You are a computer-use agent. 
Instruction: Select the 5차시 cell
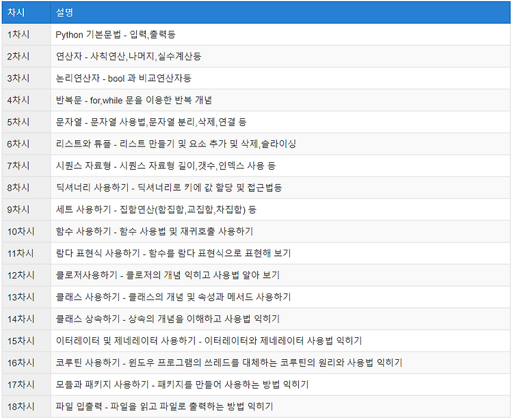(x=26, y=122)
